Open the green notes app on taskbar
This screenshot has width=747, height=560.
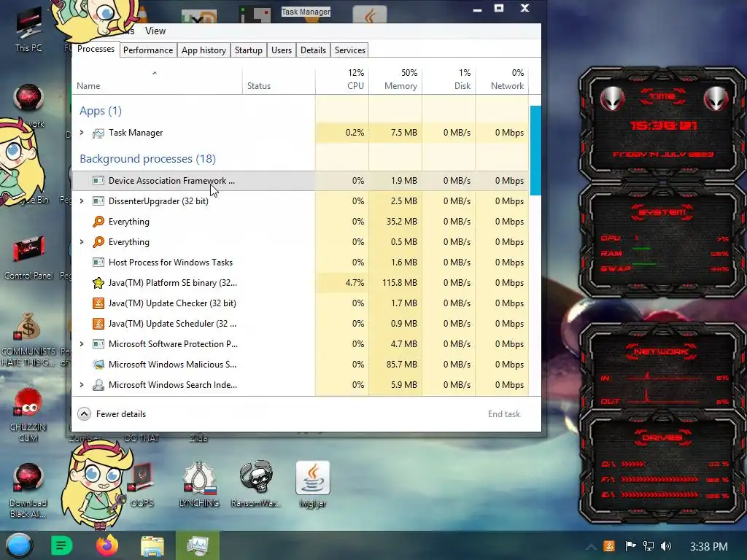(61, 545)
